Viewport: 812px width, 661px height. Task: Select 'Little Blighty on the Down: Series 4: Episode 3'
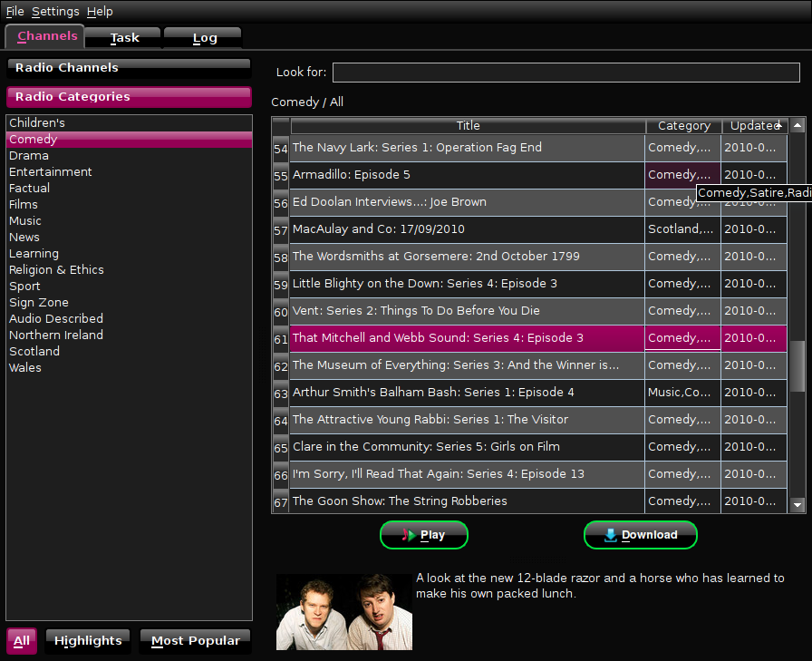click(x=467, y=284)
